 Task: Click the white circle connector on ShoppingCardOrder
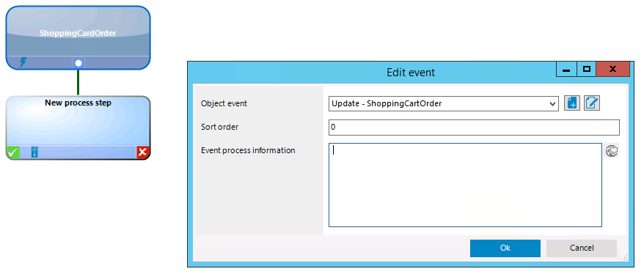tap(78, 63)
